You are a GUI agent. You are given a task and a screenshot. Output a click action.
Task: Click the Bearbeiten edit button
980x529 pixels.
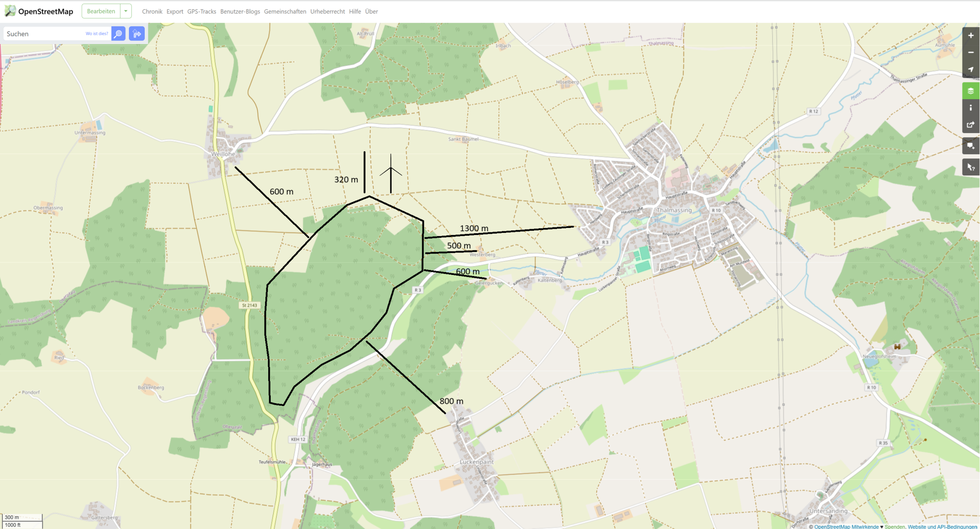click(x=101, y=11)
